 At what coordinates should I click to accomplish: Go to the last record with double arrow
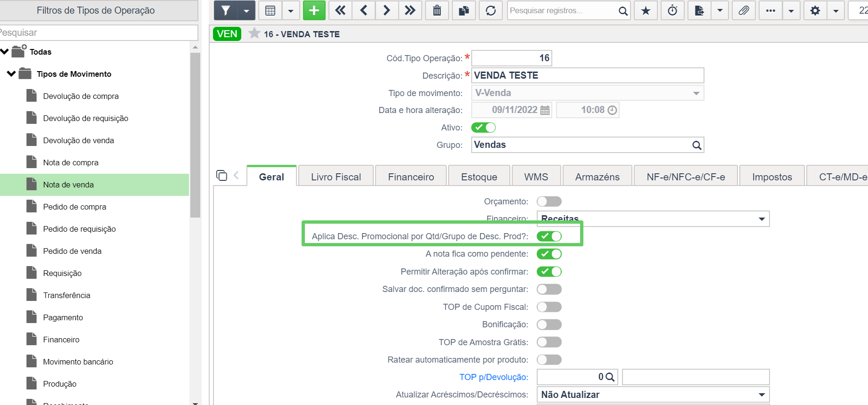(410, 10)
